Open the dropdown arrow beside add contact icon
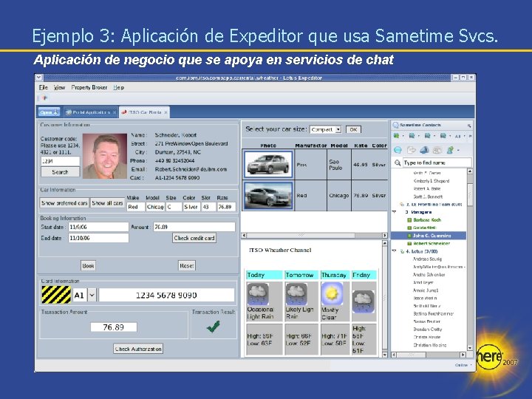 coord(458,150)
